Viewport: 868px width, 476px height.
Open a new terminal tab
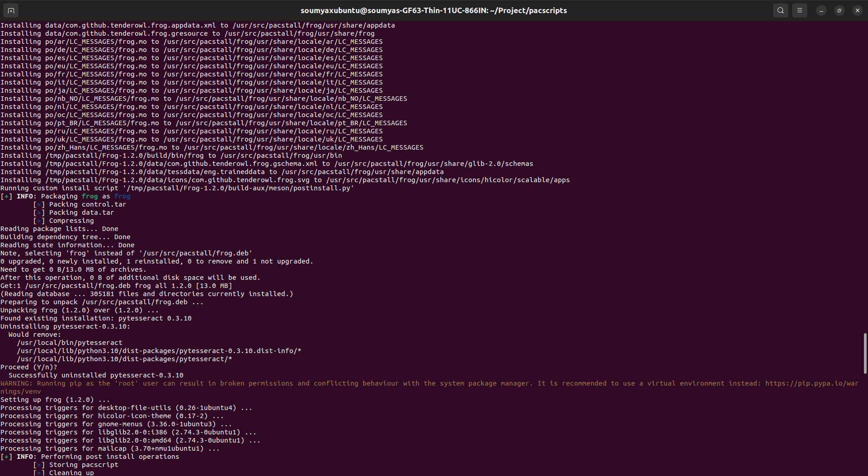pos(10,10)
